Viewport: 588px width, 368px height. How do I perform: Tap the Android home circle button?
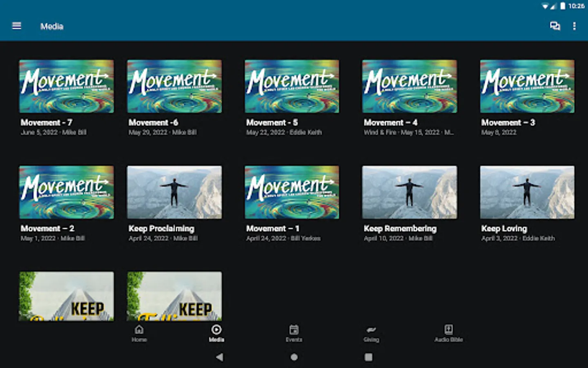pyautogui.click(x=294, y=357)
